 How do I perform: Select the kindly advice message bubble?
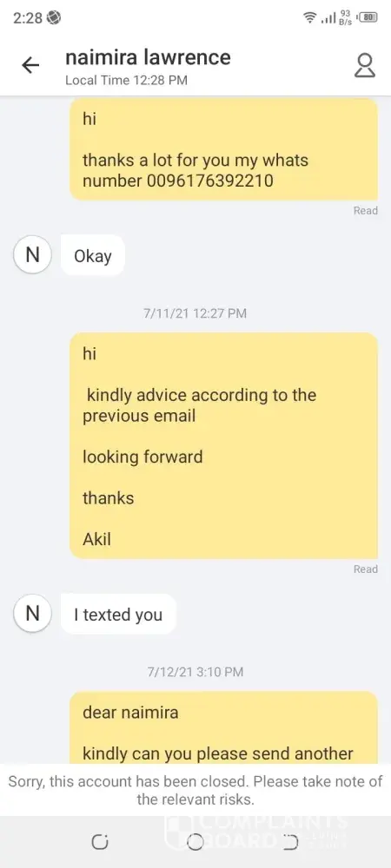(x=224, y=445)
